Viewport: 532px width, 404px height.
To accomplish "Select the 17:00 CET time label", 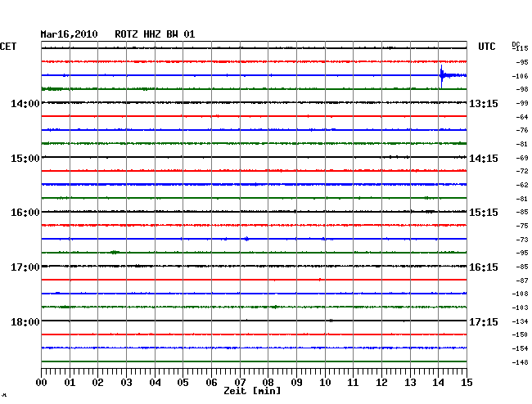I will 25,267.
